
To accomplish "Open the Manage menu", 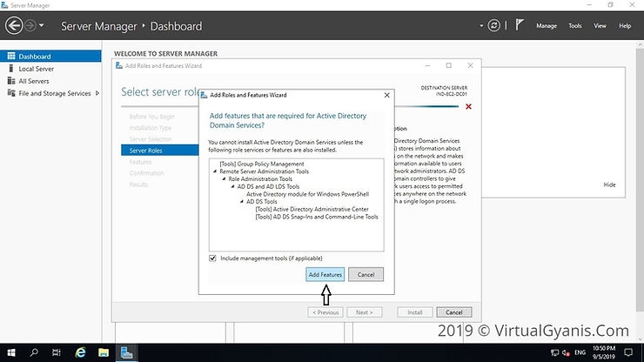I will tap(546, 26).
